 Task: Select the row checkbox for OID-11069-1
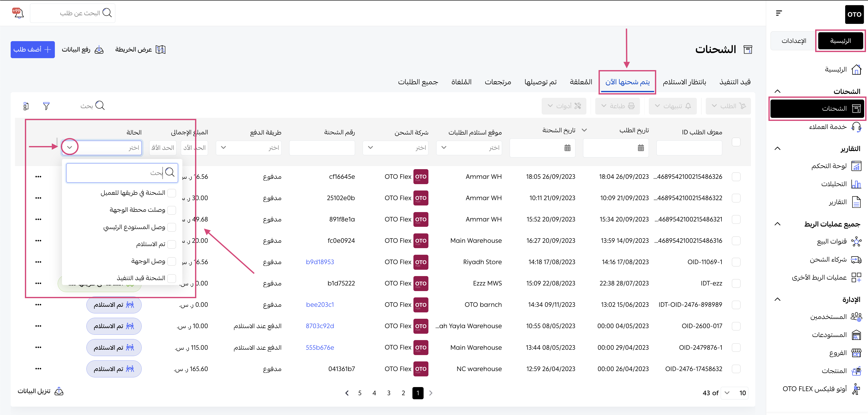click(x=736, y=262)
